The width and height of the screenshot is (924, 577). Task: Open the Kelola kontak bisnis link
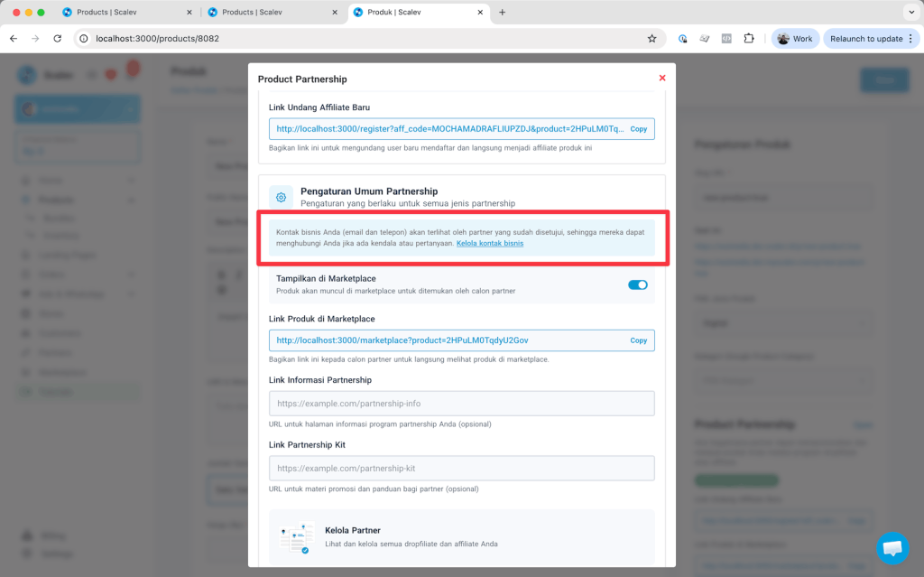tap(490, 243)
